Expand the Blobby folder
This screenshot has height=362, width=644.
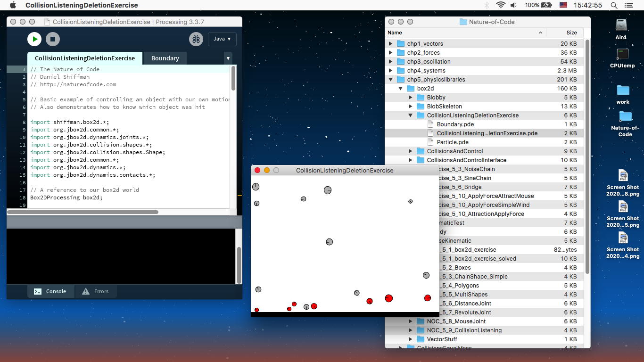(x=410, y=98)
